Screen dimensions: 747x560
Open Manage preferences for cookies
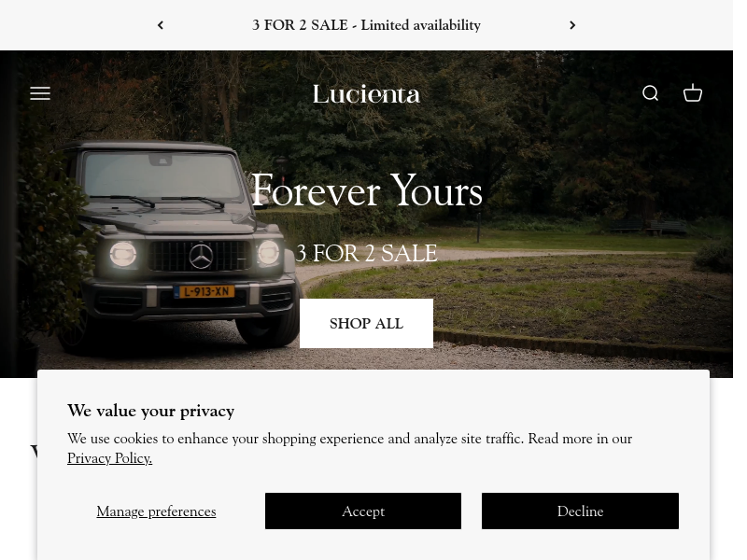(156, 511)
